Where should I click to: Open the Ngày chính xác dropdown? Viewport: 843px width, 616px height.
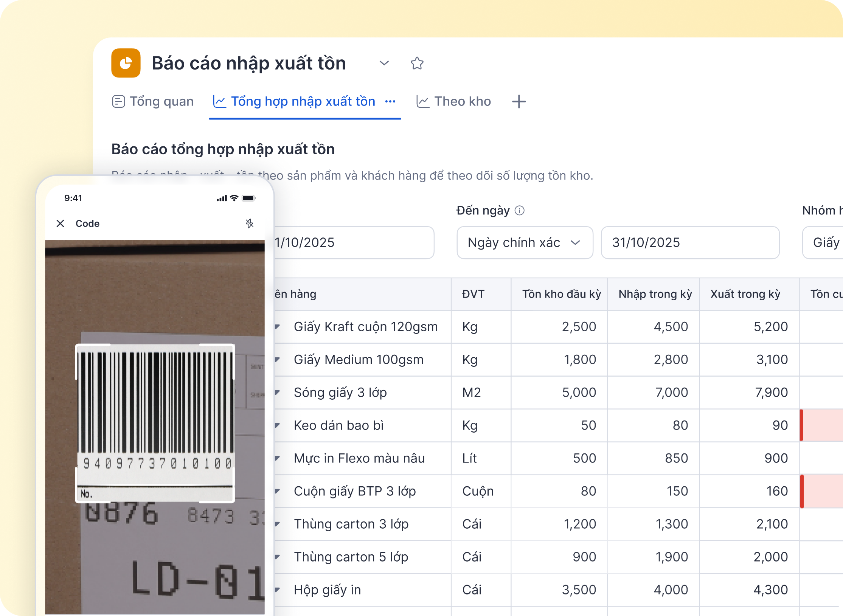click(x=524, y=242)
